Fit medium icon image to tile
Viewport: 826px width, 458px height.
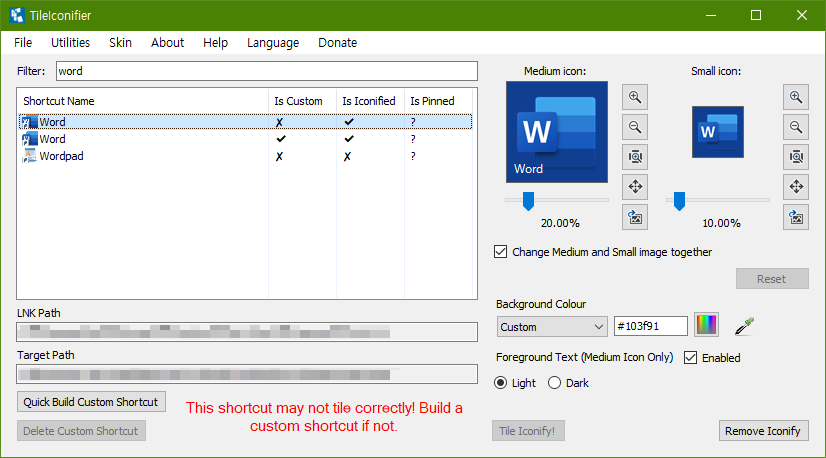pos(635,157)
